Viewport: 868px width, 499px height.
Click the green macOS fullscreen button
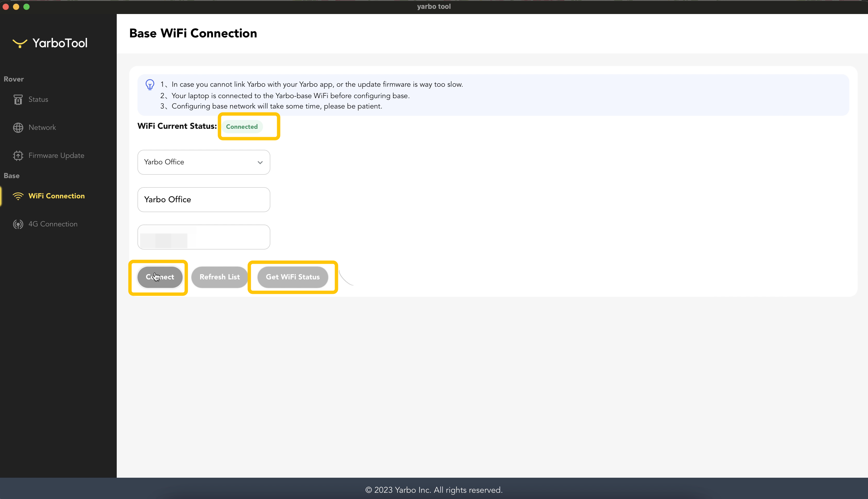(26, 6)
